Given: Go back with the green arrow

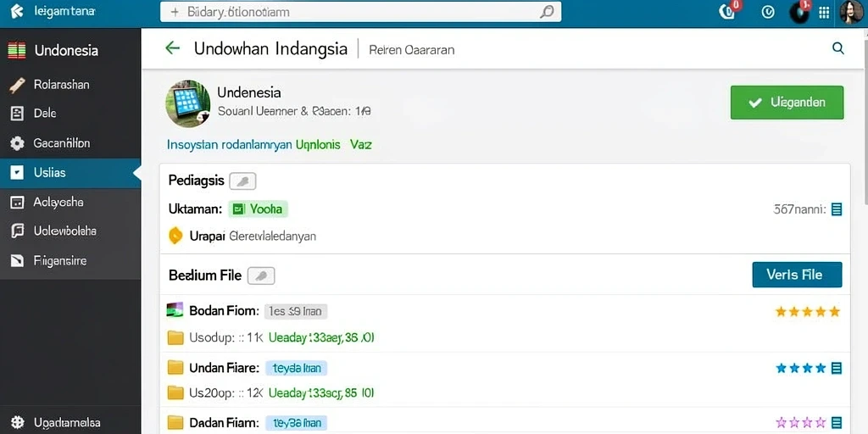Looking at the screenshot, I should pos(173,48).
